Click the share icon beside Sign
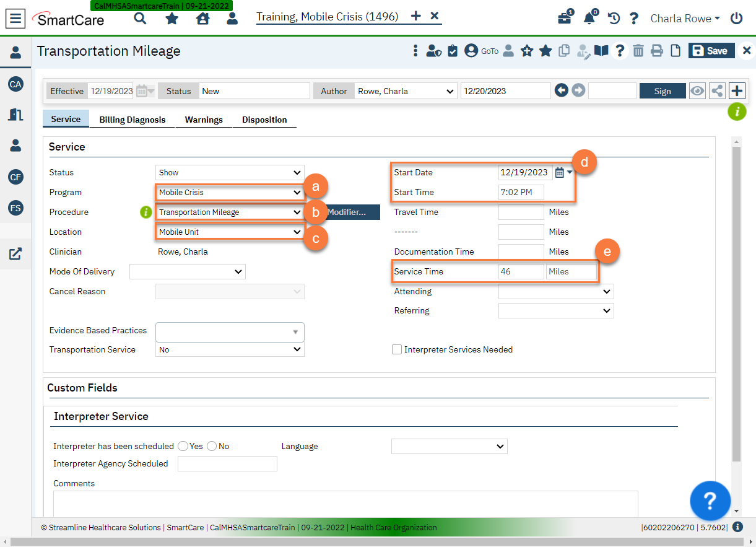This screenshot has width=756, height=547. coord(717,91)
